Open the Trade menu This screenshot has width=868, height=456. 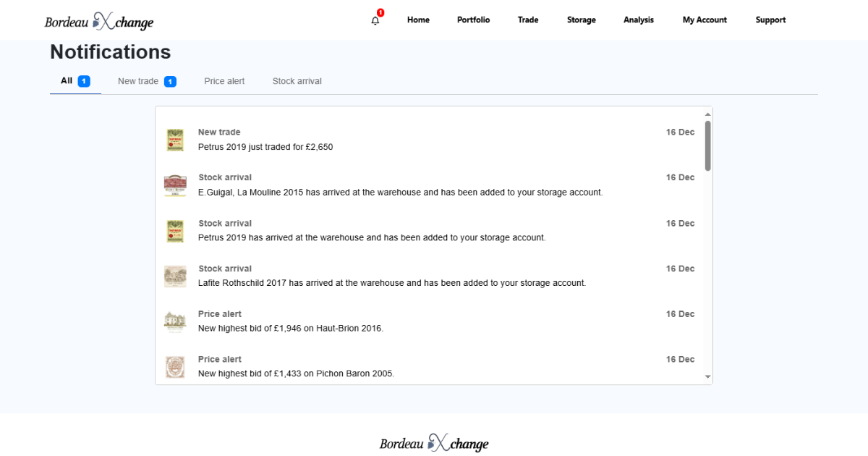[528, 20]
